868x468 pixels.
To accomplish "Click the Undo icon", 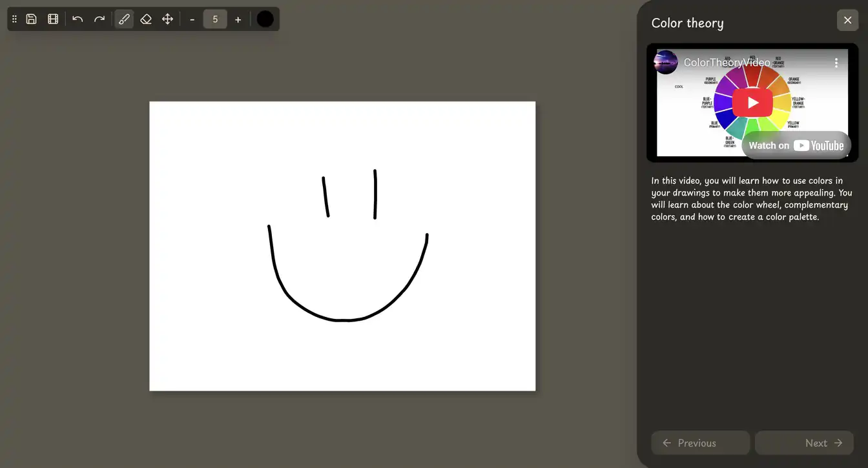I will point(77,19).
